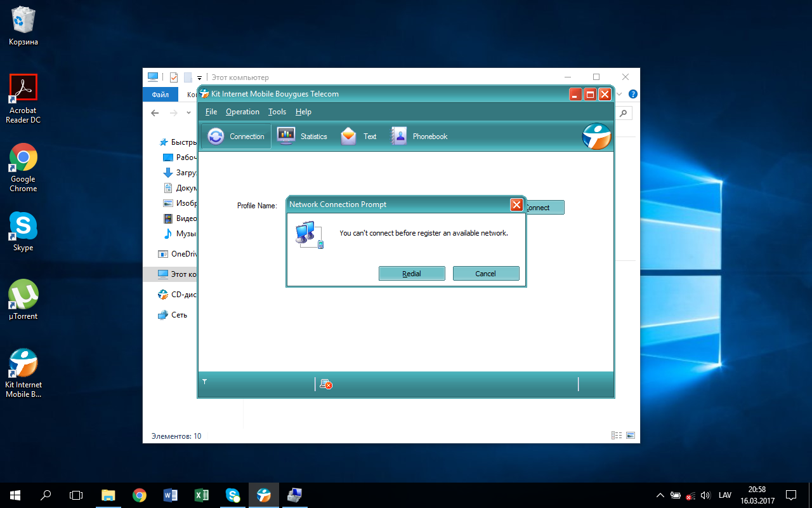Open the LAV language input switcher
The height and width of the screenshot is (508, 812).
tap(724, 495)
